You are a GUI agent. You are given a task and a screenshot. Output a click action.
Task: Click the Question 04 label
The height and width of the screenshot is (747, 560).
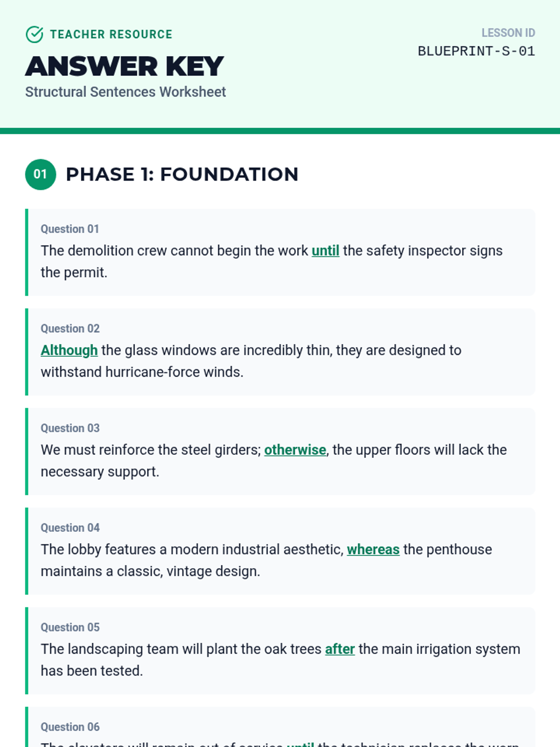point(70,528)
